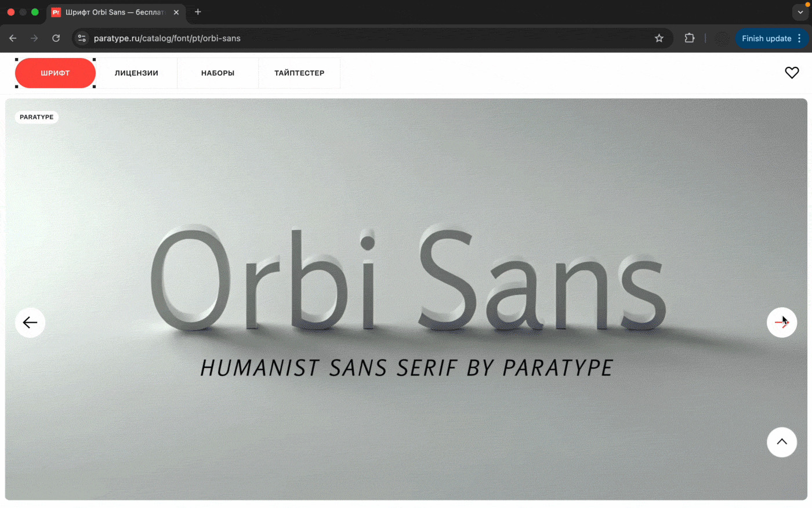Click the Finish update button
The image size is (812, 508).
pos(766,38)
